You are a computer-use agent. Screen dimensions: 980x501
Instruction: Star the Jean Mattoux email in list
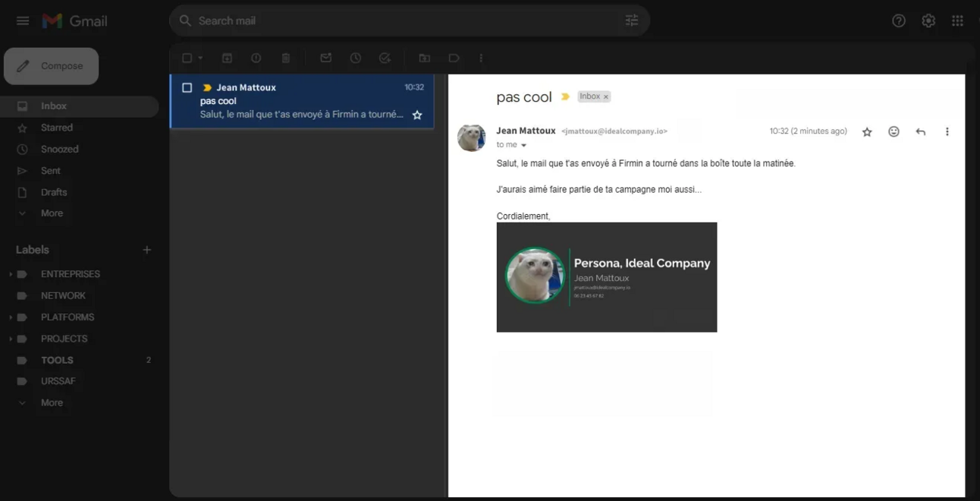coord(417,115)
